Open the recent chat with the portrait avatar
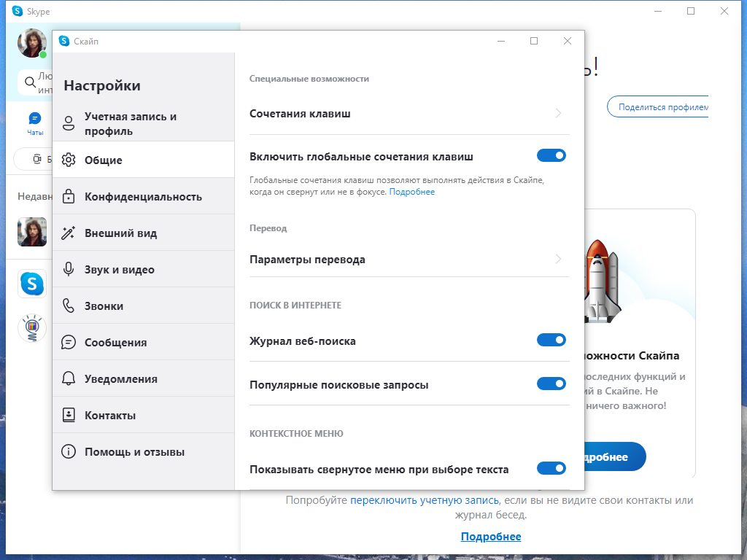Viewport: 747px width, 560px height. [32, 232]
